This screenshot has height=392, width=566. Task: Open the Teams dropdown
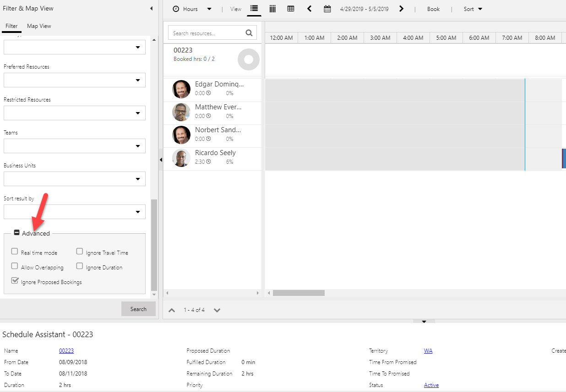(138, 145)
